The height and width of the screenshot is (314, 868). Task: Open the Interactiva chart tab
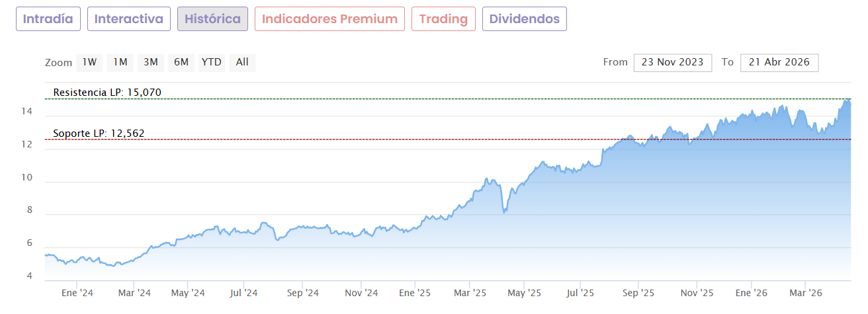coord(129,19)
